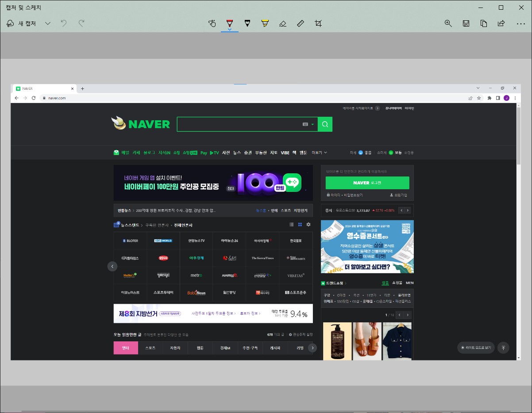Click the 관심주제 설정 settings link
Screen dimensions: 532x413
(x=301, y=335)
